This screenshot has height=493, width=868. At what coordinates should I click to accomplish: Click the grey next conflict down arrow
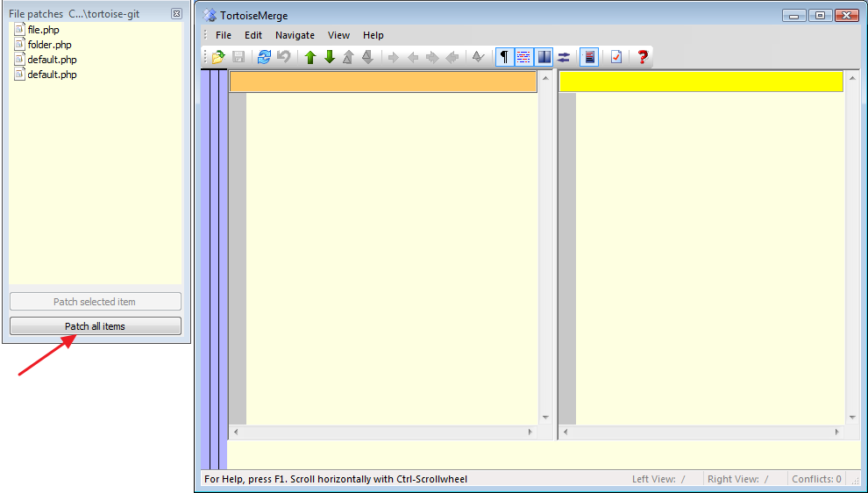tap(367, 57)
